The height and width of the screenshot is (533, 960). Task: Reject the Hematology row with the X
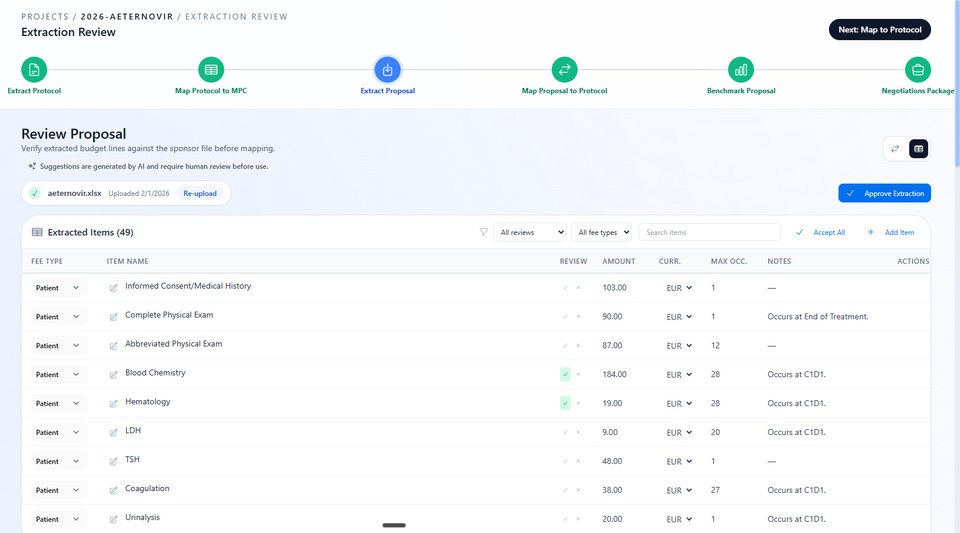click(x=578, y=403)
